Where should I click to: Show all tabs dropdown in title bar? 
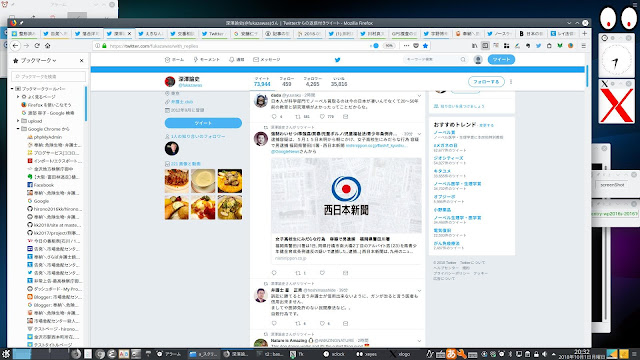point(569,23)
